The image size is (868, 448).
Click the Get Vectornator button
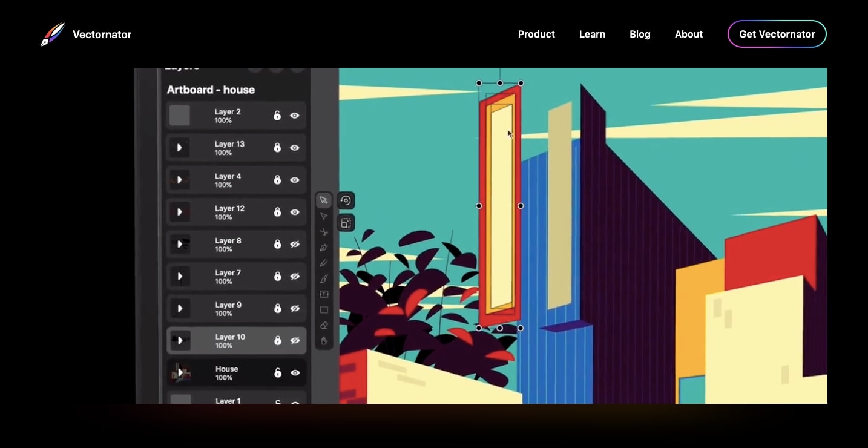point(777,35)
